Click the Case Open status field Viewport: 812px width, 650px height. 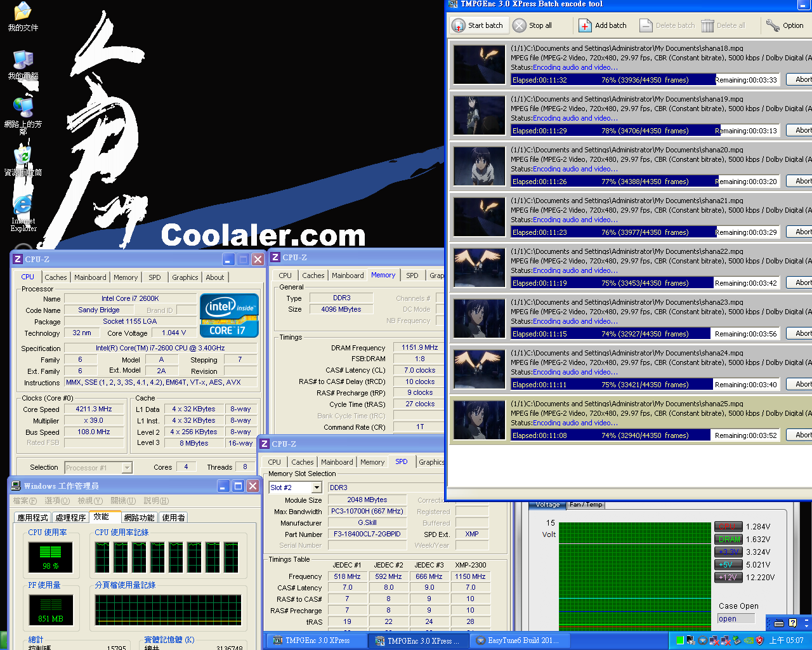click(736, 619)
